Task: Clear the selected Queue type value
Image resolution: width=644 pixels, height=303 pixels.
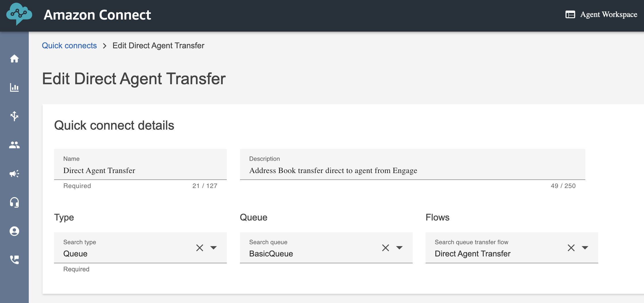Action: tap(200, 248)
